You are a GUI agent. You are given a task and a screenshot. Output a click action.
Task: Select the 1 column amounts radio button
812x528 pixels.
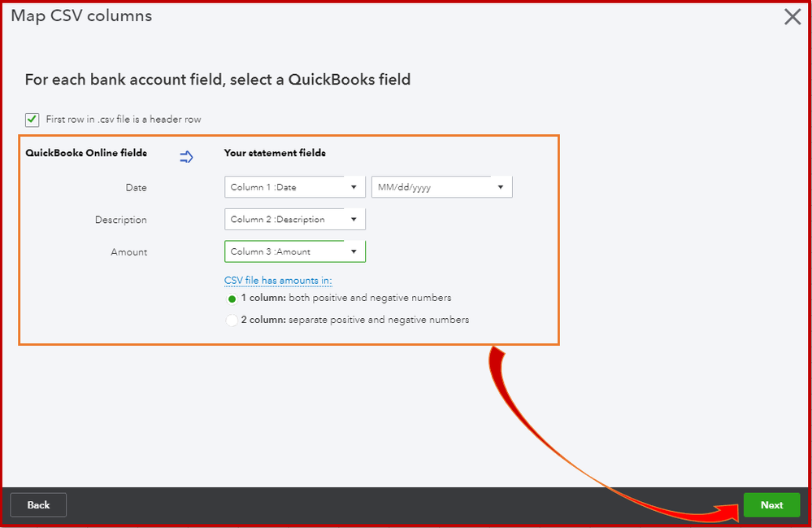click(232, 299)
